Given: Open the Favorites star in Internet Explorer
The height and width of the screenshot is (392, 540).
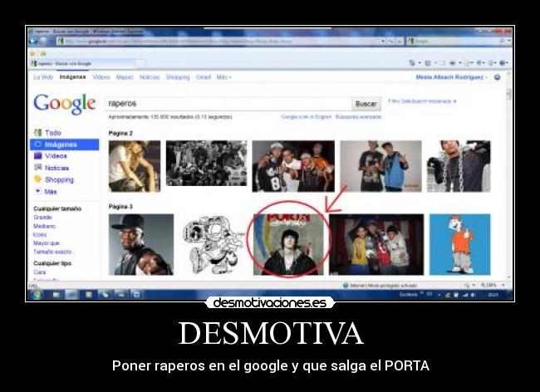Looking at the screenshot, I should point(32,53).
